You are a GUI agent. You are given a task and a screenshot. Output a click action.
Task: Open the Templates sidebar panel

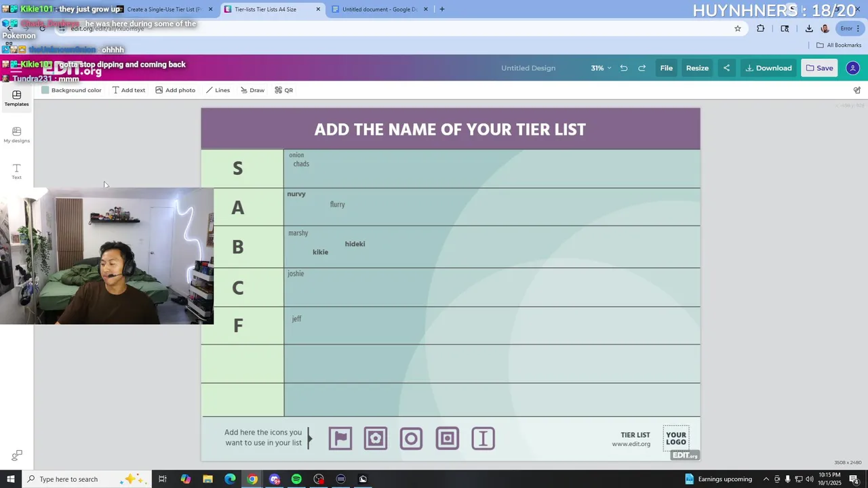point(16,98)
